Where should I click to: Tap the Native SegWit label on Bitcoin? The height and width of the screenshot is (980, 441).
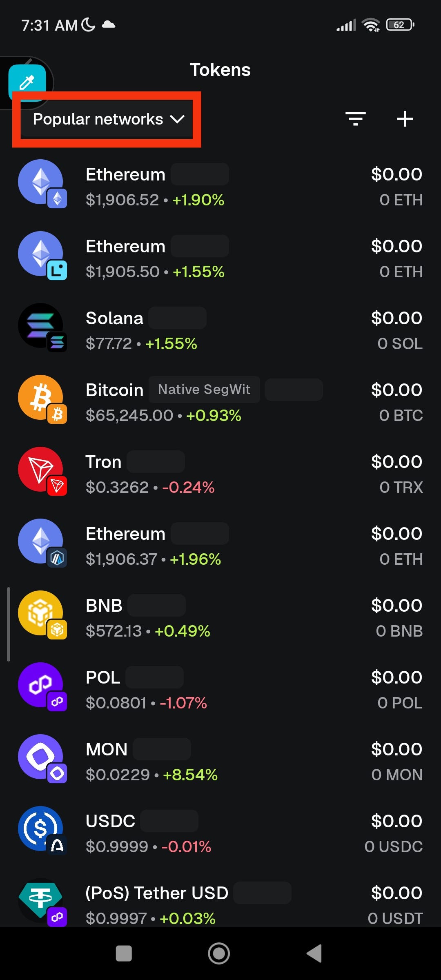click(204, 390)
